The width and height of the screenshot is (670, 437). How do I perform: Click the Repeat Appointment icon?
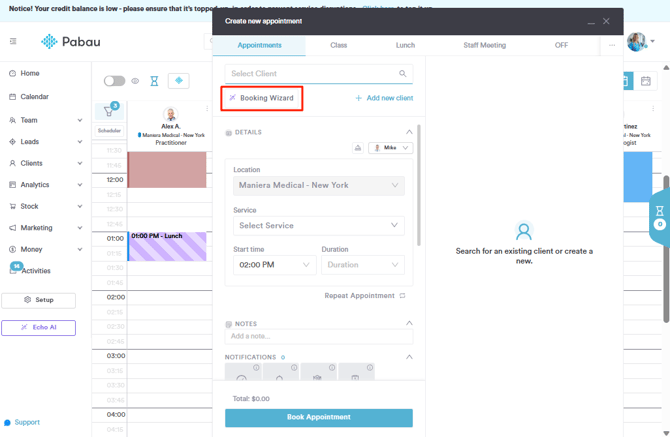(x=403, y=296)
